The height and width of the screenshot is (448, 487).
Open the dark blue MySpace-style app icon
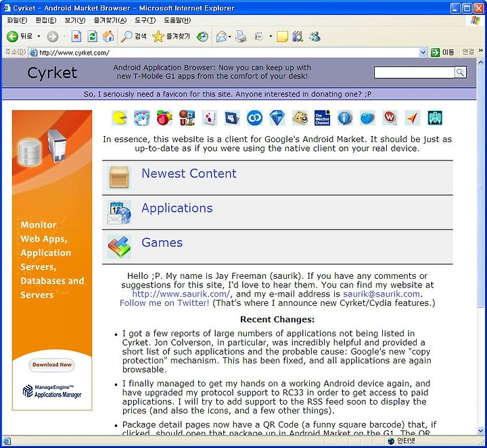pyautogui.click(x=232, y=118)
